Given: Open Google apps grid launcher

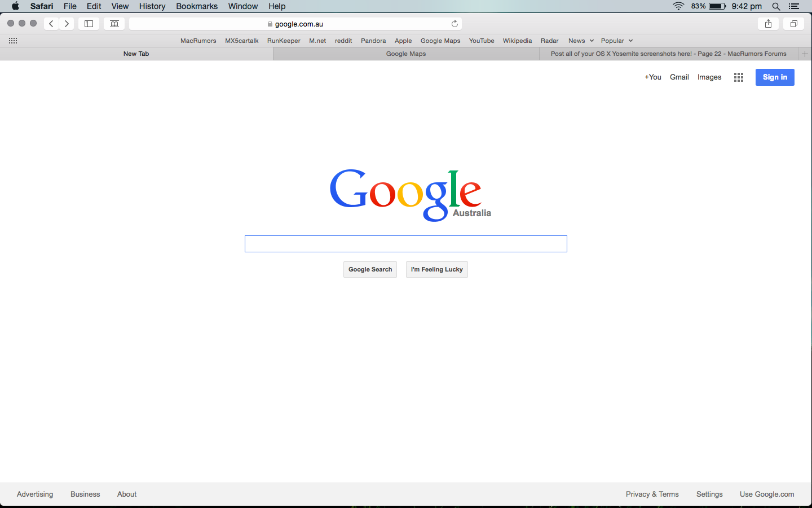Looking at the screenshot, I should [739, 77].
